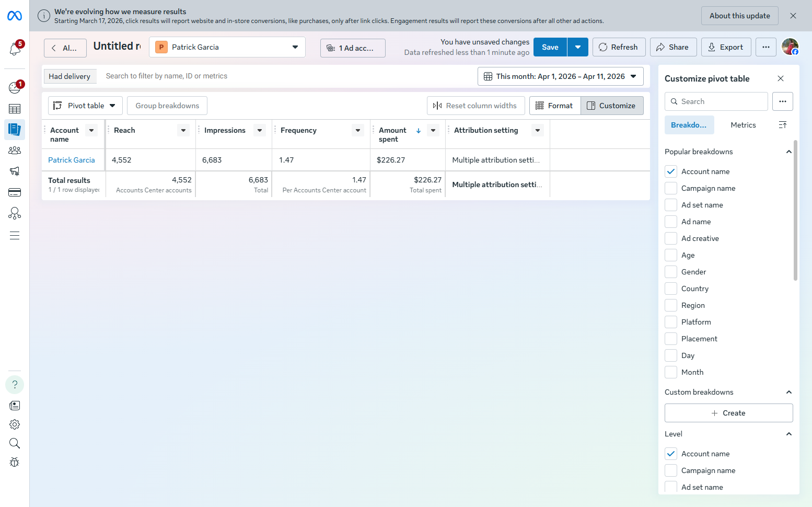Screen dimensions: 812x507
Task: Click the bug report icon in sidebar
Action: 15,462
